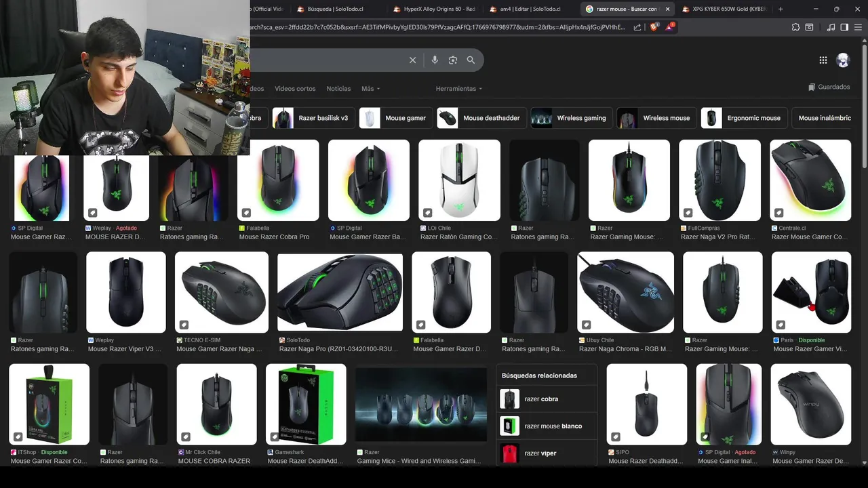This screenshot has height=488, width=868.
Task: Open FullCompras 'Razer Naga V2 Pro Rat...' title
Action: [718, 237]
